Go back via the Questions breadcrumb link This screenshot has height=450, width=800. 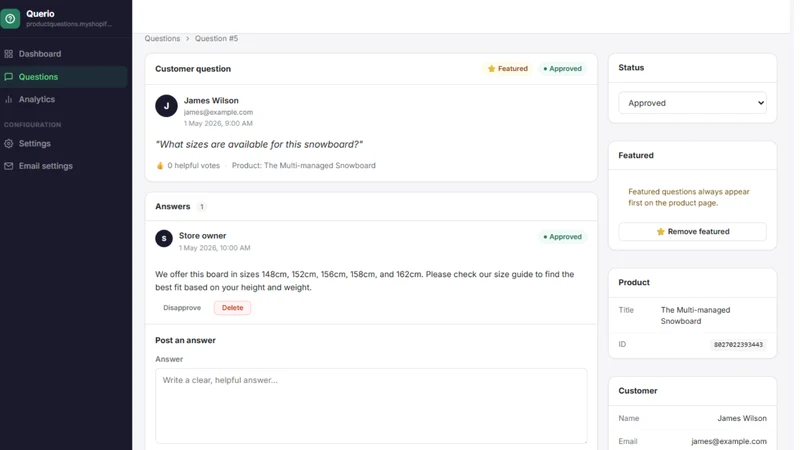(x=162, y=38)
